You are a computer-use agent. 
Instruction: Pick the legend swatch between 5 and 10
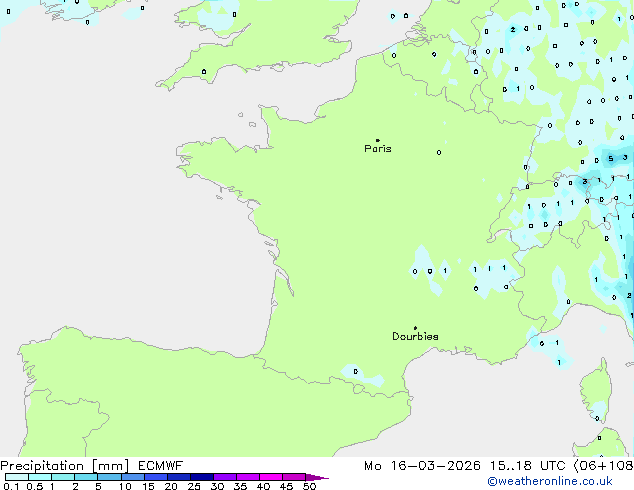click(x=109, y=477)
